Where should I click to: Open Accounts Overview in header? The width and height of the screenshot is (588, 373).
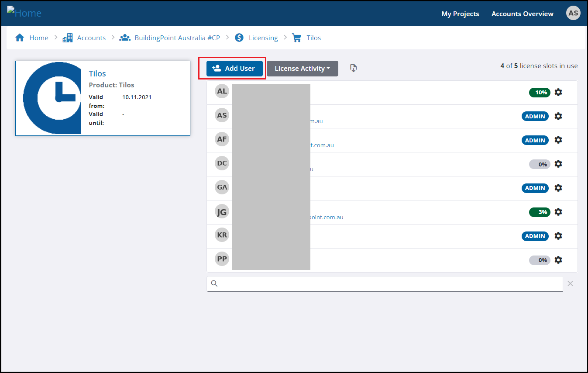[523, 14]
